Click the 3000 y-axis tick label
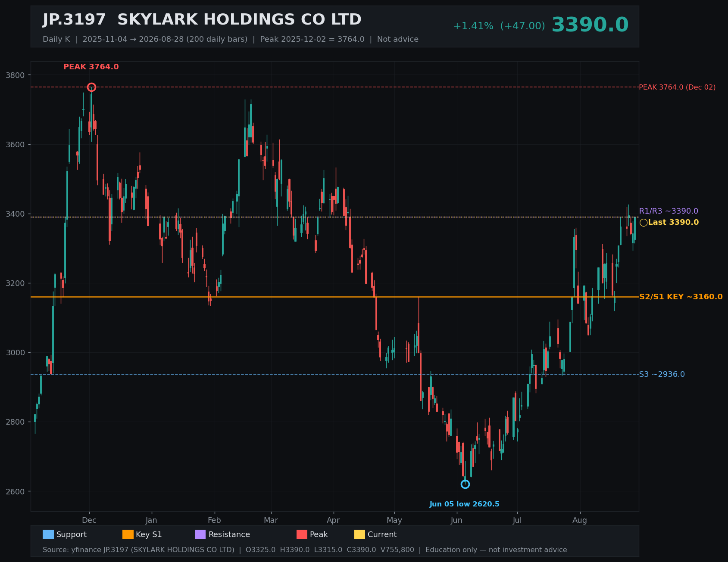Screen dimensions: 728x562 pos(16,353)
